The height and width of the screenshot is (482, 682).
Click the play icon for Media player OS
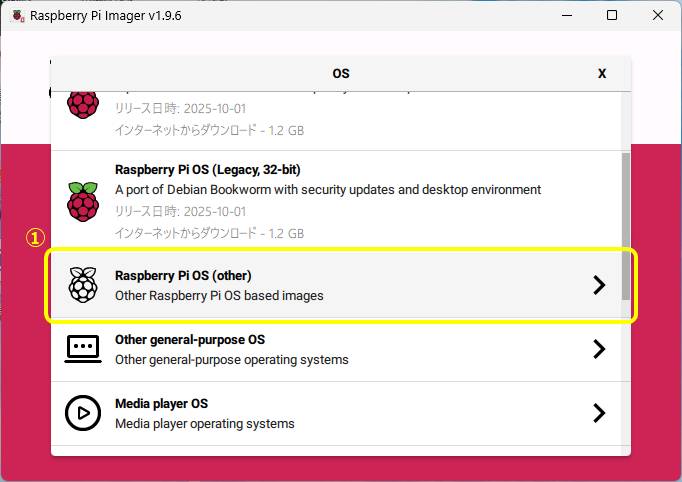pyautogui.click(x=83, y=413)
